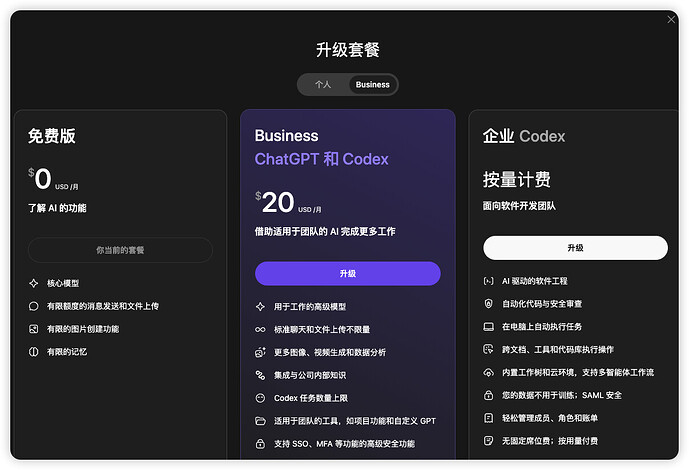Viewport: 689px width, 470px height.
Task: Click the 借助适用于团队的 AI 完成更多工作 text
Action: point(325,231)
